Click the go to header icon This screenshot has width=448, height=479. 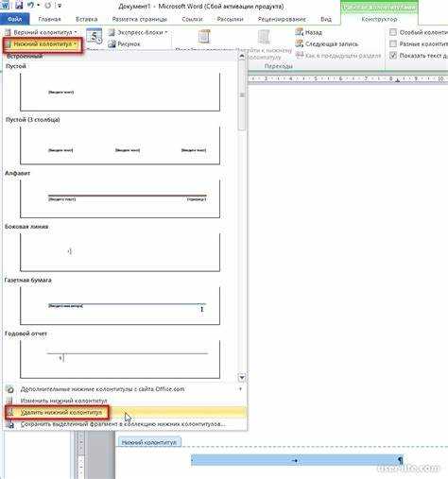(204, 37)
